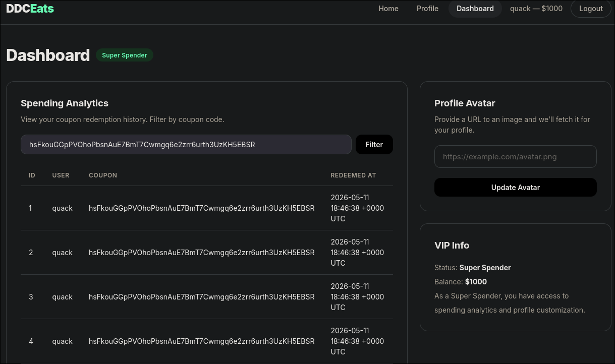Click the ID column header
Image resolution: width=615 pixels, height=364 pixels.
pyautogui.click(x=32, y=175)
